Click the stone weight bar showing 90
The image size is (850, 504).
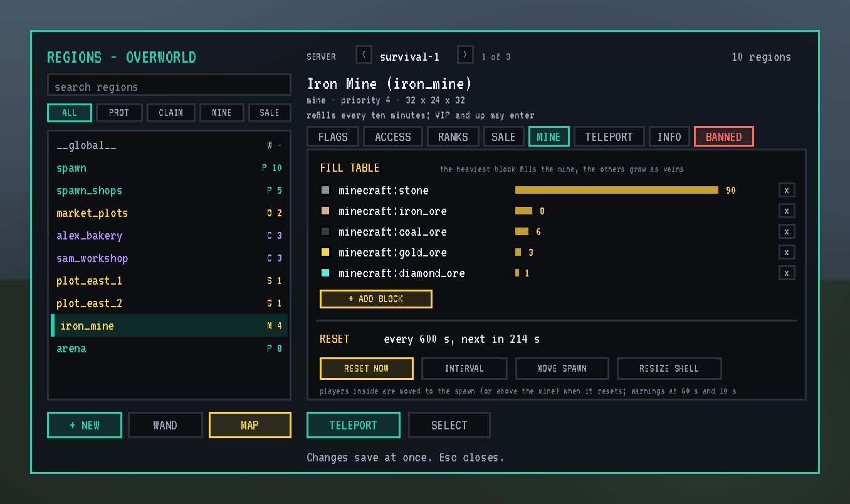617,190
